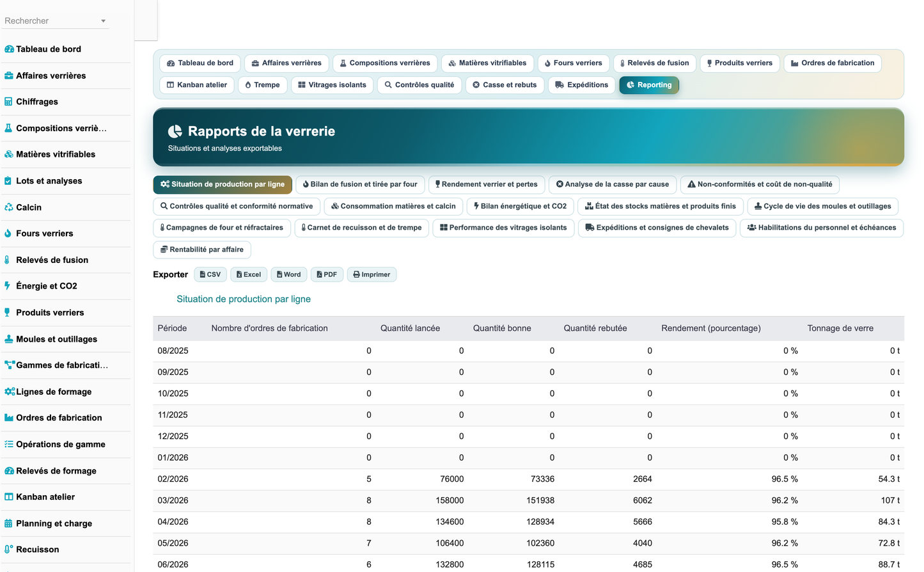This screenshot has width=924, height=572.
Task: Click the Énergie et CO2 bolt icon
Action: [x=8, y=286]
